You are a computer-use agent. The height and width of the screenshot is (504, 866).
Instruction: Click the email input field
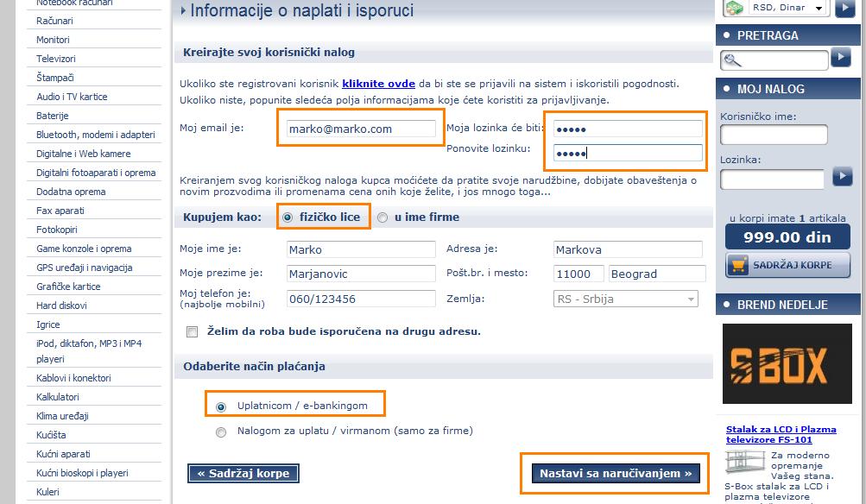pos(361,129)
